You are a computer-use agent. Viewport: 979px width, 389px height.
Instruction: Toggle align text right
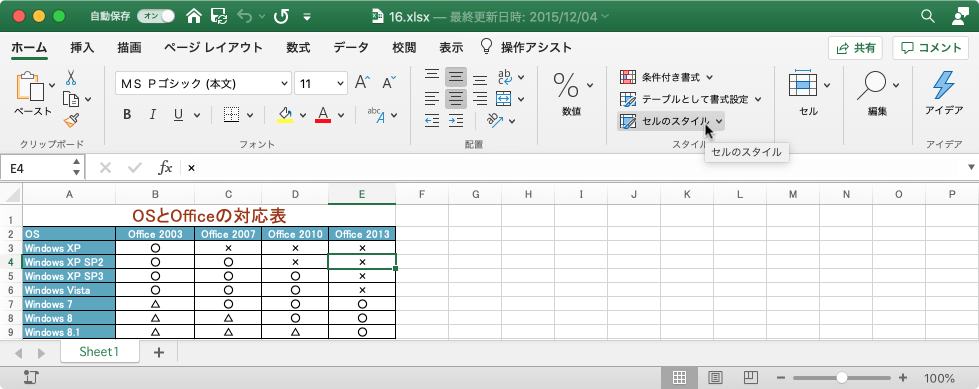pos(480,99)
